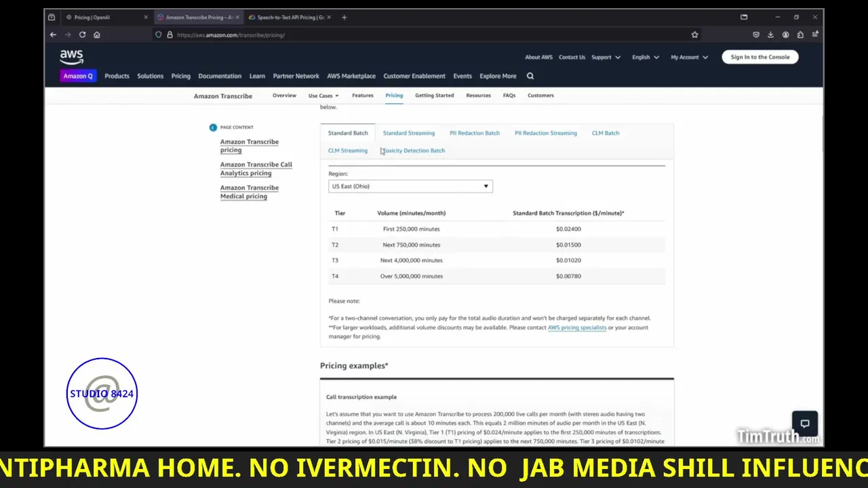Open the Getting Started link
The height and width of the screenshot is (488, 868).
click(435, 96)
